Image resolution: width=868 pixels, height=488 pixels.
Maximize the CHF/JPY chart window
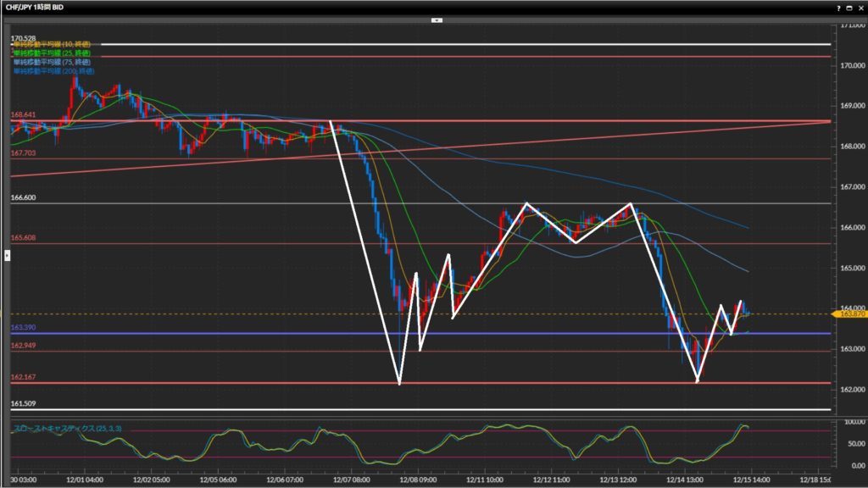coord(849,8)
